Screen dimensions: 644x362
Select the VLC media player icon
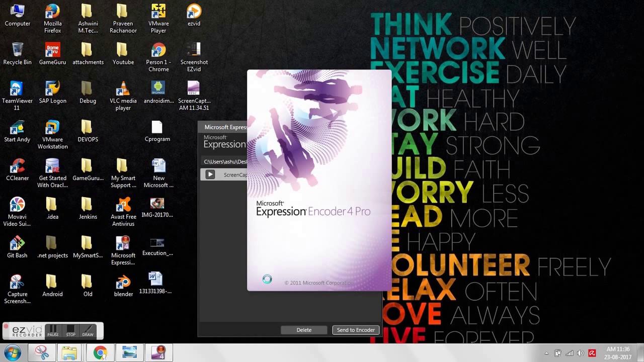(x=123, y=96)
